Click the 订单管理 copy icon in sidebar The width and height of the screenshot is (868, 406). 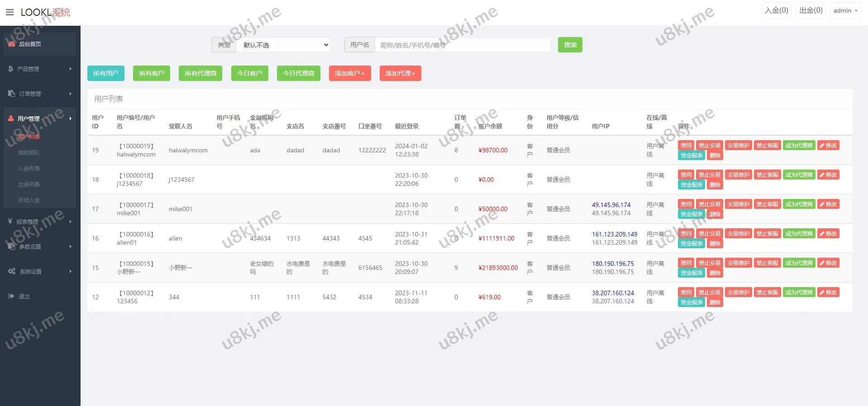(12, 94)
